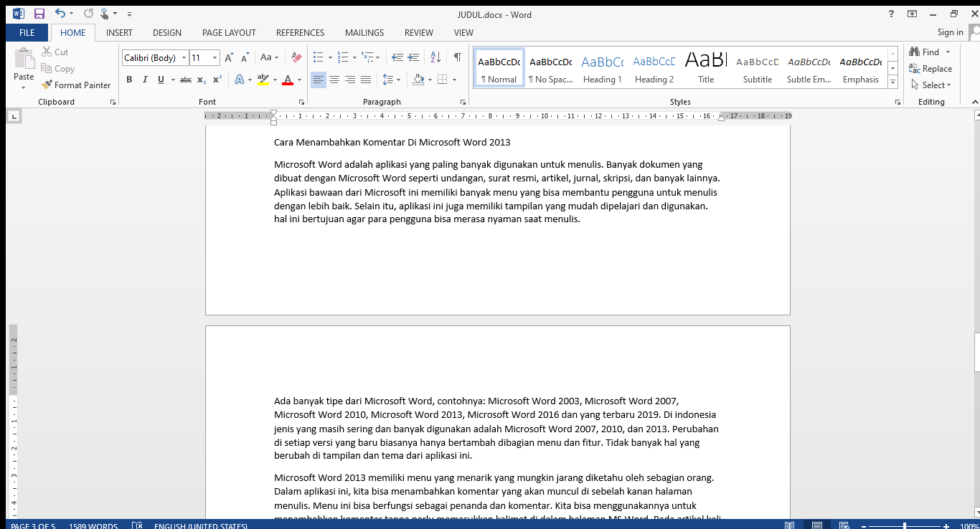Click the Show/Hide paragraph marks icon

coord(457,57)
